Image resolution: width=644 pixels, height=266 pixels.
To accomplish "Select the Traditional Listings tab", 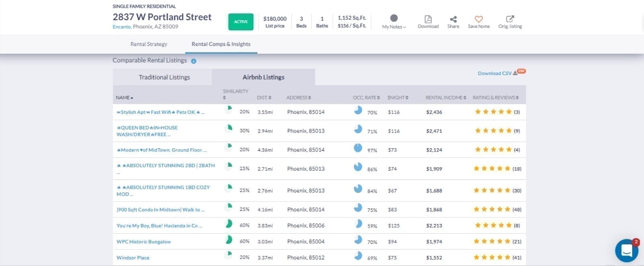I will tap(164, 77).
